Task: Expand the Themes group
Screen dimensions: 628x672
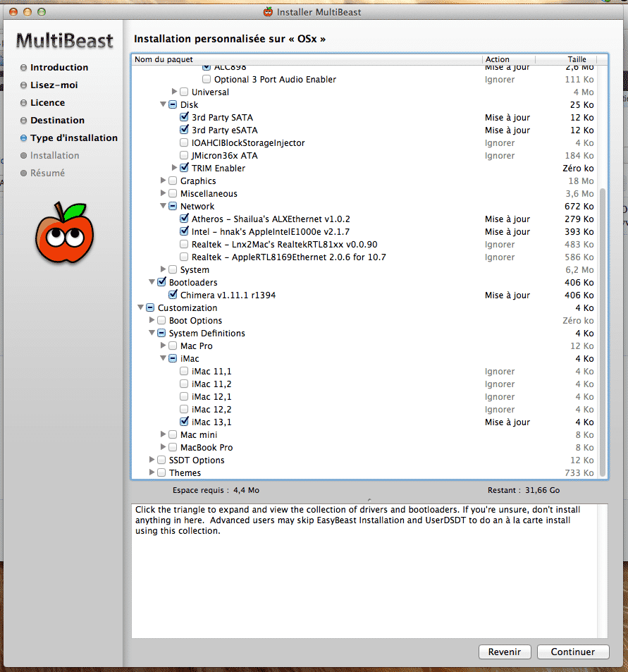Action: (x=152, y=473)
